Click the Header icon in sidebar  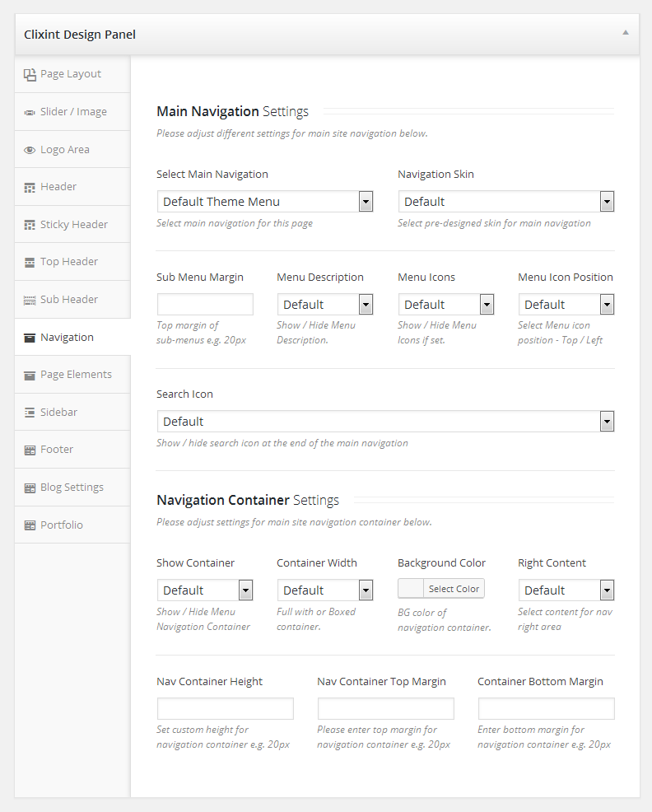[x=30, y=187]
